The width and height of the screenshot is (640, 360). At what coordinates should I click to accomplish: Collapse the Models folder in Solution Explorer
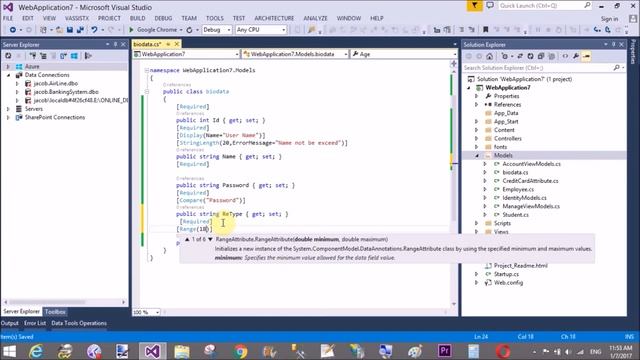pyautogui.click(x=476, y=156)
